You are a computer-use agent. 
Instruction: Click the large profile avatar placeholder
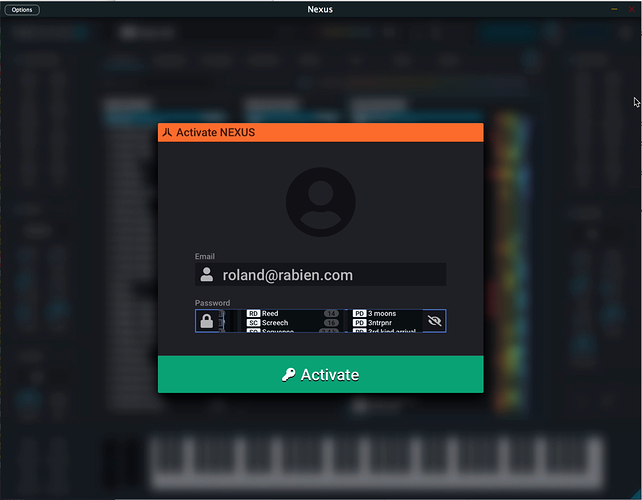[321, 202]
